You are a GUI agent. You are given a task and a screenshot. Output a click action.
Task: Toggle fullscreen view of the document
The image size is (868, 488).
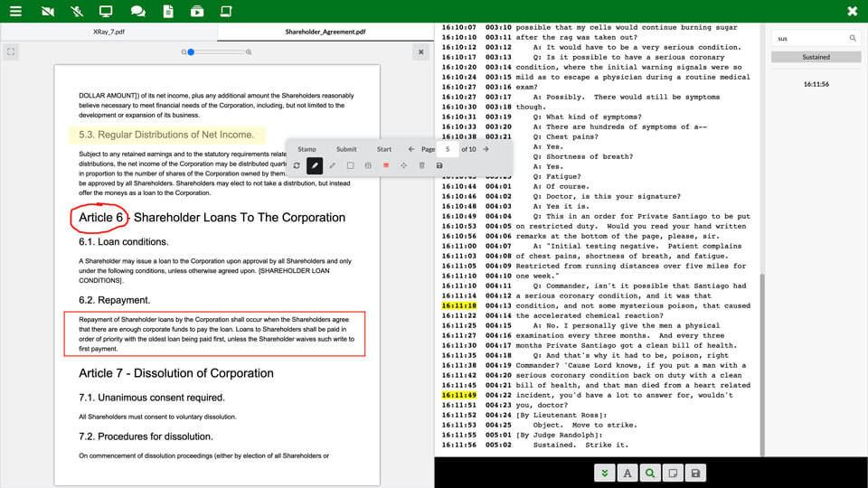coord(11,52)
